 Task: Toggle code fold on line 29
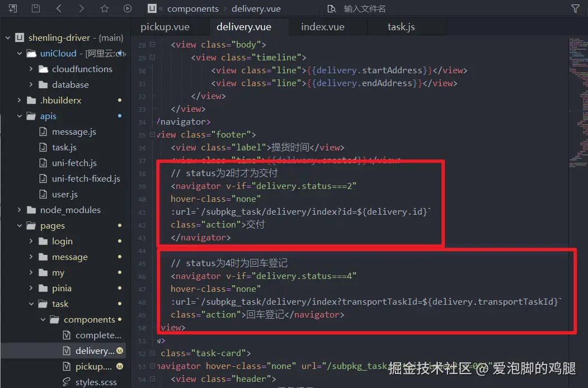(x=153, y=58)
